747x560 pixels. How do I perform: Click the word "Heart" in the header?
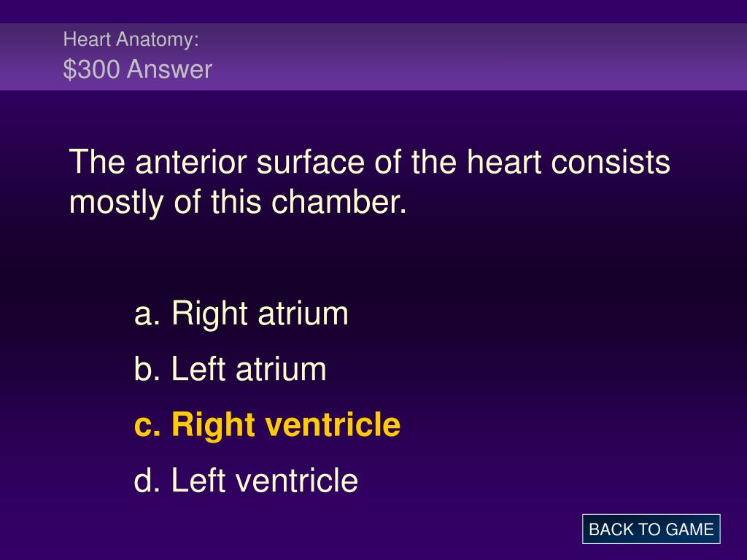click(88, 39)
